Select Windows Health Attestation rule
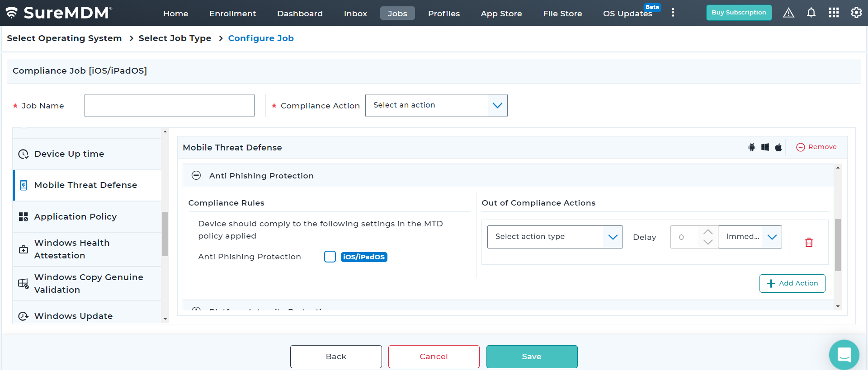 (87, 249)
